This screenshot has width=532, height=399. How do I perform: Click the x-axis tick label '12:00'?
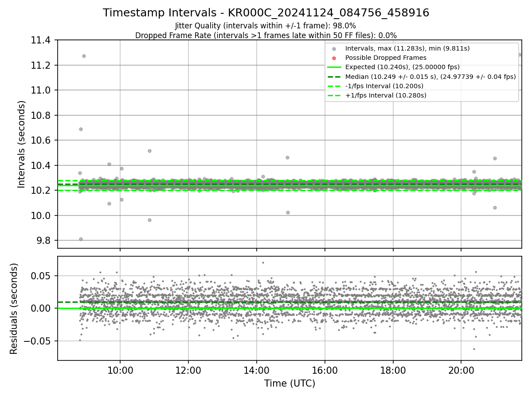[x=188, y=370]
